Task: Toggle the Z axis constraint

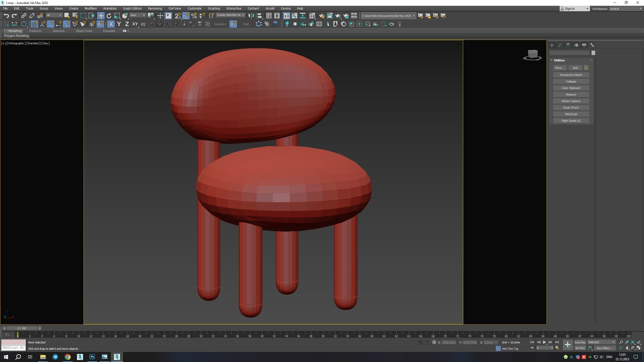Action: (127, 24)
